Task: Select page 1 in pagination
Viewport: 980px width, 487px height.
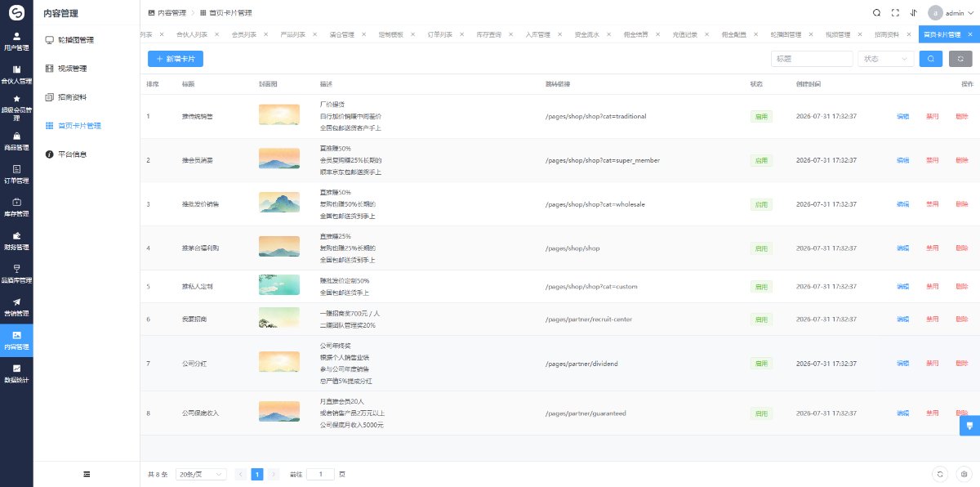Action: pos(257,474)
